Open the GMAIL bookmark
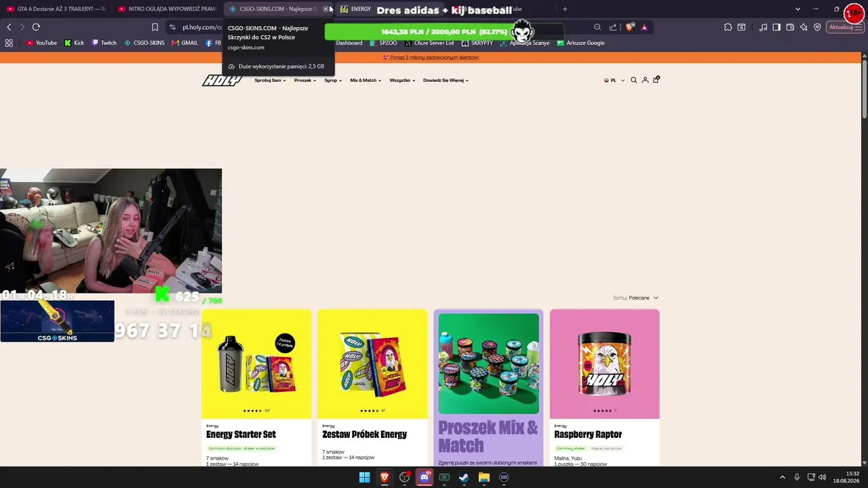 185,43
